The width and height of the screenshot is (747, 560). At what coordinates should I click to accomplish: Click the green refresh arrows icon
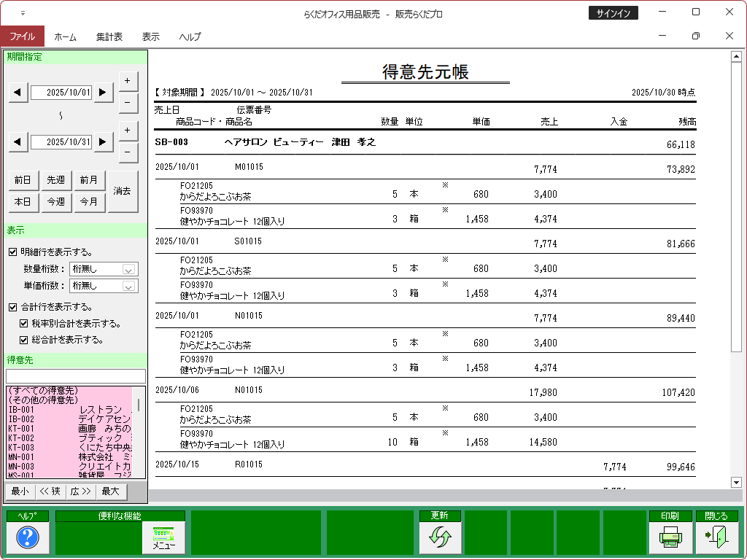tap(440, 538)
